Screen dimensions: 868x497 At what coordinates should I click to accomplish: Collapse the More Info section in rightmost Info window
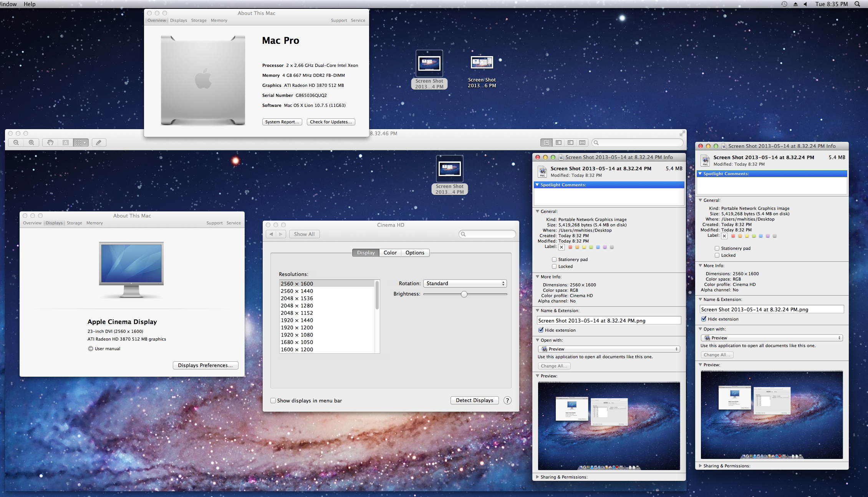[x=701, y=266]
